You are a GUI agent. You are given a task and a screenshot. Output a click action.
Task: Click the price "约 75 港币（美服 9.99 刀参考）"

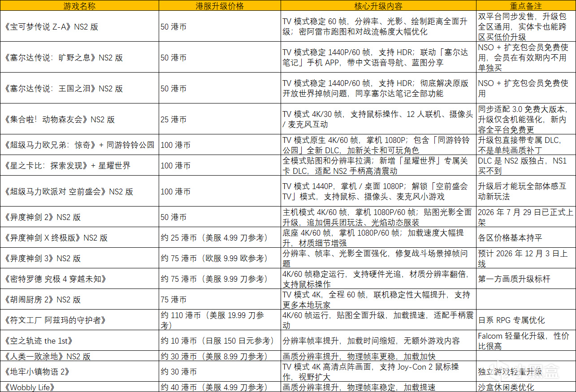220,279
